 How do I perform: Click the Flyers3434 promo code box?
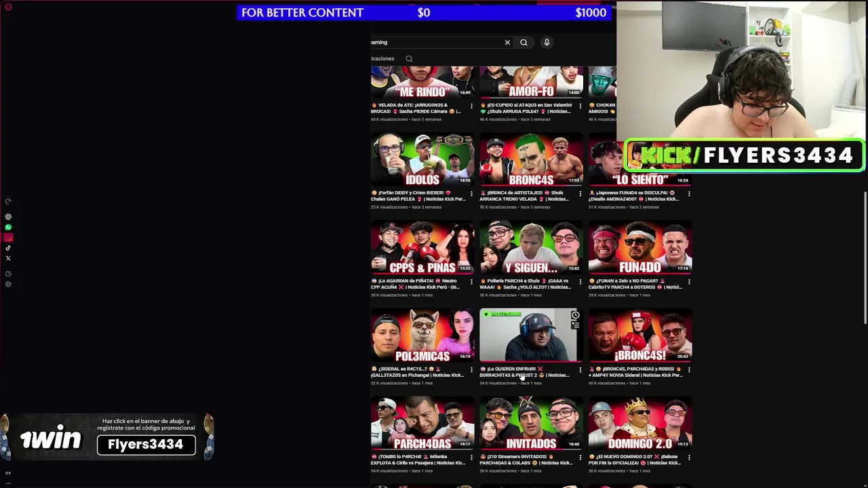tap(146, 445)
